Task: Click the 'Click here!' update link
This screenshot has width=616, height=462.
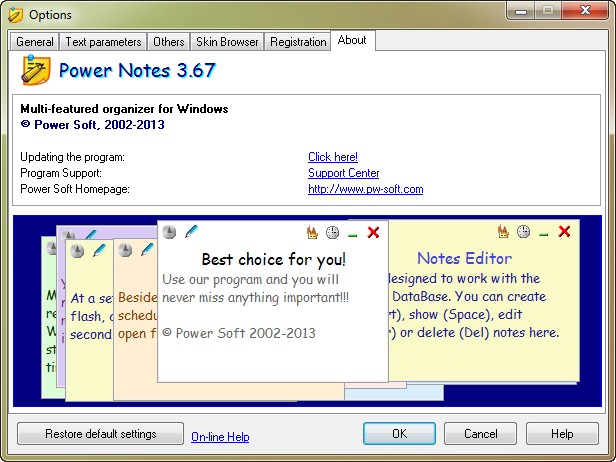Action: [333, 157]
